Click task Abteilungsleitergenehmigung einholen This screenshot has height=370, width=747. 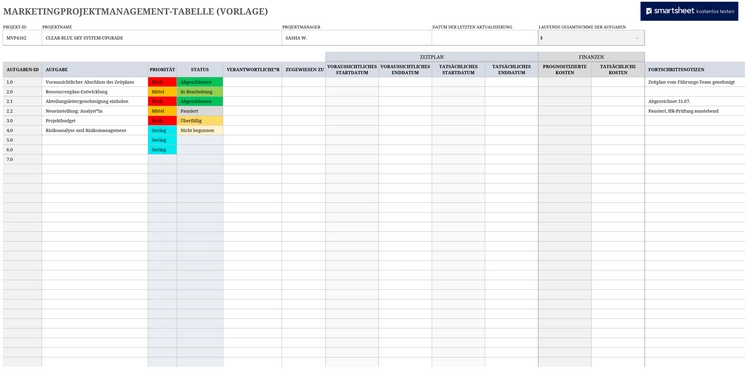click(x=95, y=101)
